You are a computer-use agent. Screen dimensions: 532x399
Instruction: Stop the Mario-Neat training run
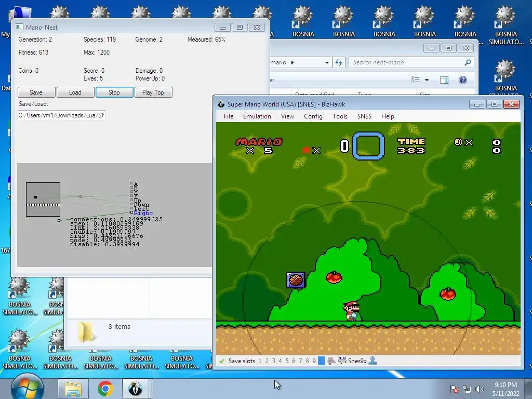114,92
